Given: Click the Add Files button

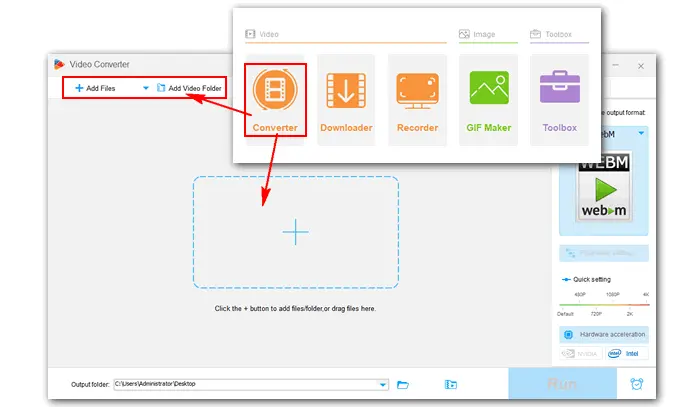Looking at the screenshot, I should point(95,88).
